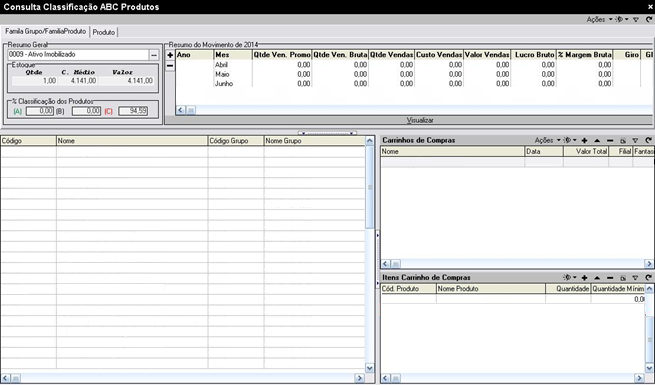Click the minus button below the plus in movement summary
The image size is (655, 385).
[170, 66]
